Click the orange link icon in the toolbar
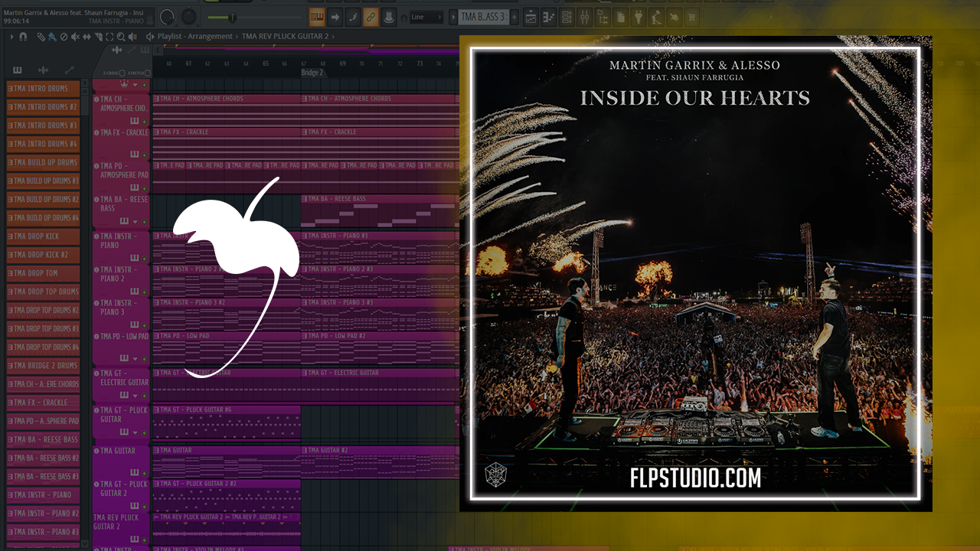 coord(371,17)
